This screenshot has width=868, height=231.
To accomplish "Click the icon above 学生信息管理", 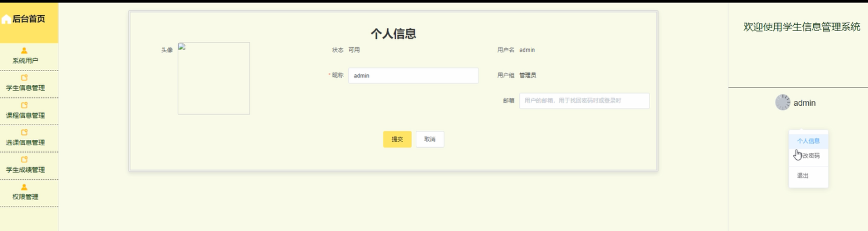I will [x=24, y=78].
